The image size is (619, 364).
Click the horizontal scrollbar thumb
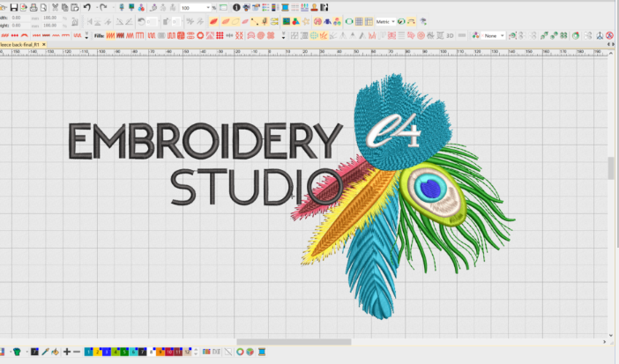294,342
